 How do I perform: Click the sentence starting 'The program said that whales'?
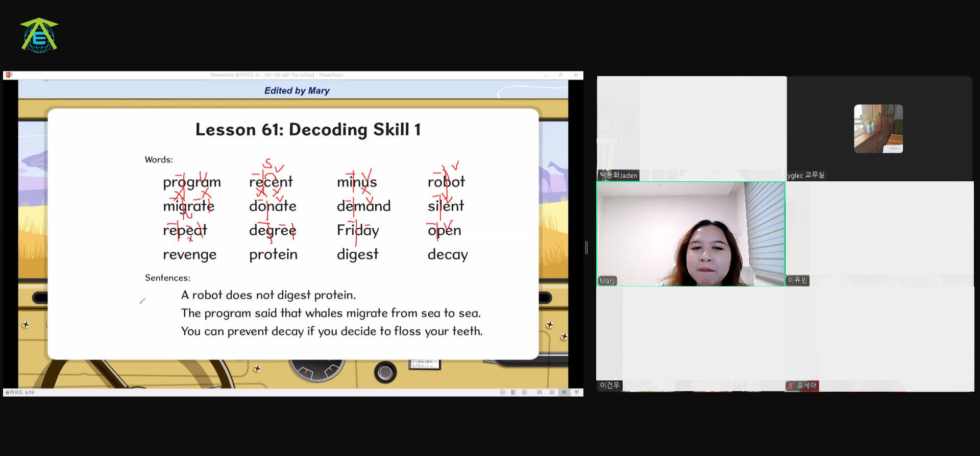(x=331, y=313)
